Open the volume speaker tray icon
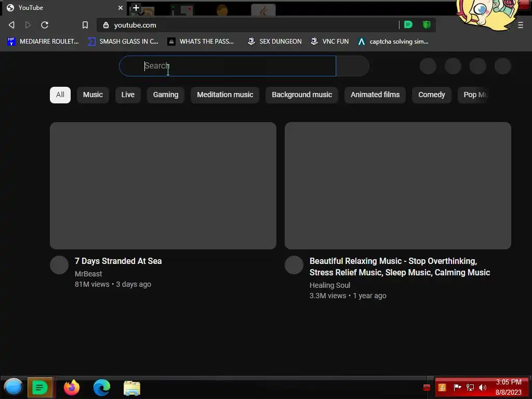Image resolution: width=532 pixels, height=399 pixels. coord(482,388)
